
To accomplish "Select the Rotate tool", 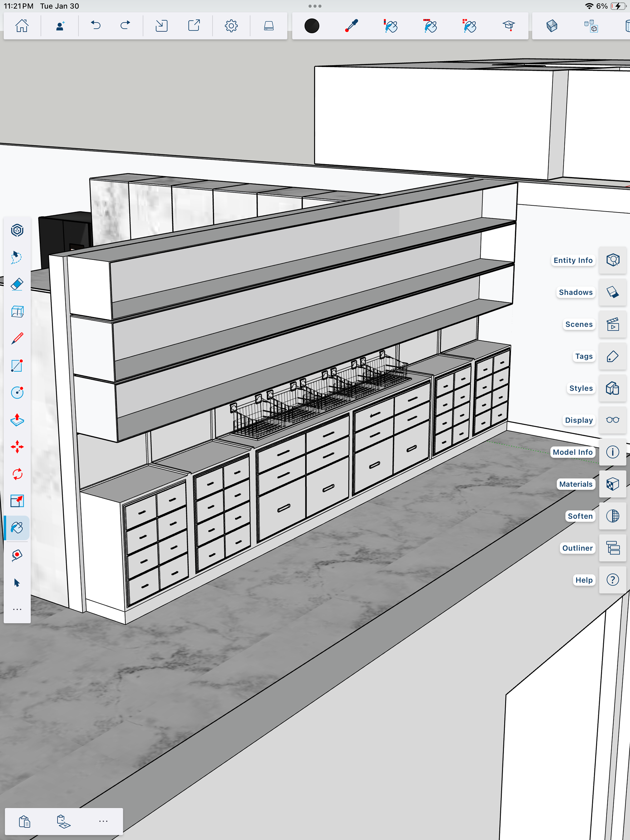I will [17, 474].
